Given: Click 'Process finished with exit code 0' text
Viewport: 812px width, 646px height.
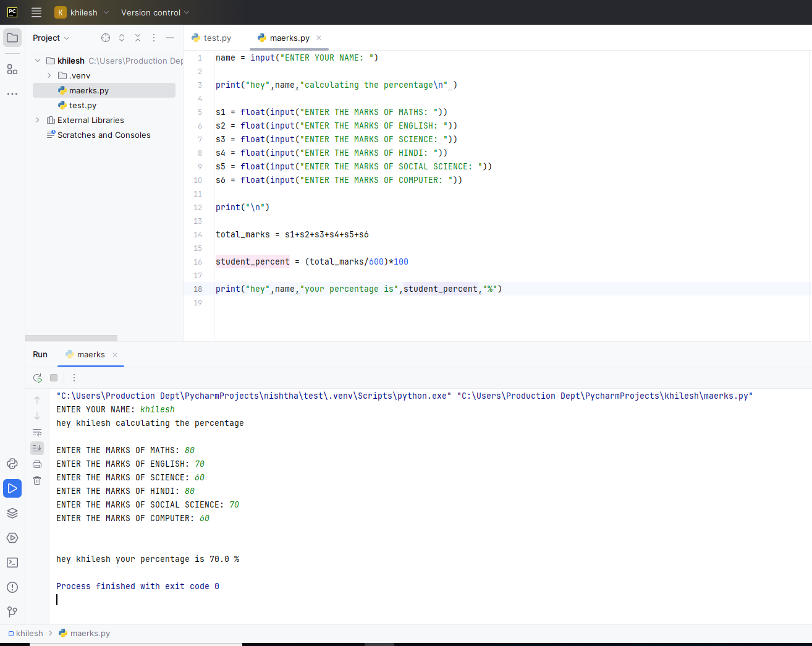Looking at the screenshot, I should 138,586.
